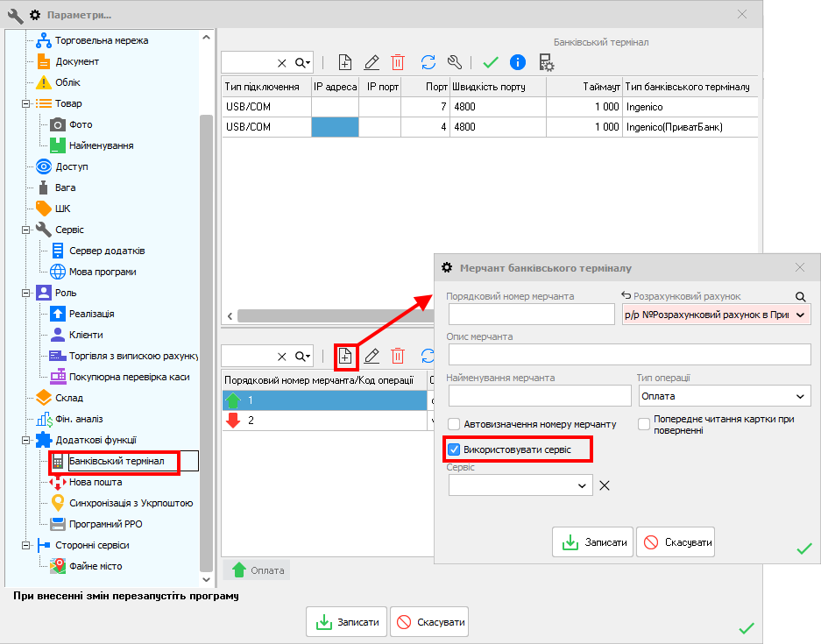
Task: Check Попереднє читання картки при поверненні
Action: pyautogui.click(x=644, y=424)
